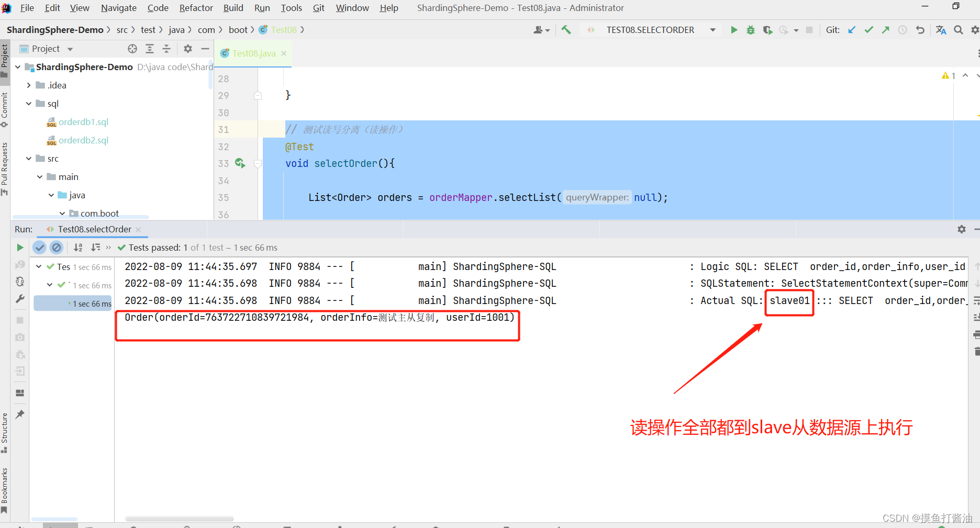Collapse the sql folder
This screenshot has width=980, height=528.
click(29, 104)
